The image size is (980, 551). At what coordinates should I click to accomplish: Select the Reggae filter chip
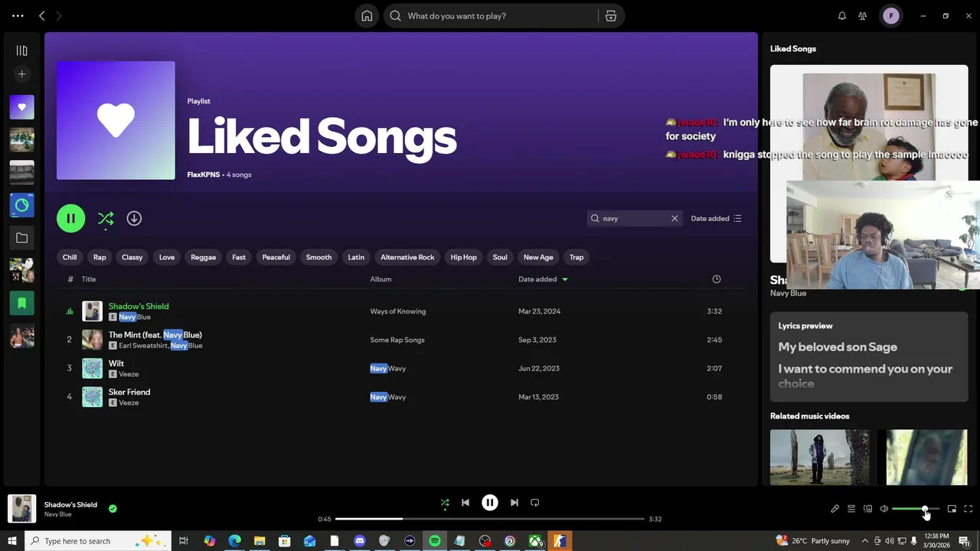(x=203, y=257)
